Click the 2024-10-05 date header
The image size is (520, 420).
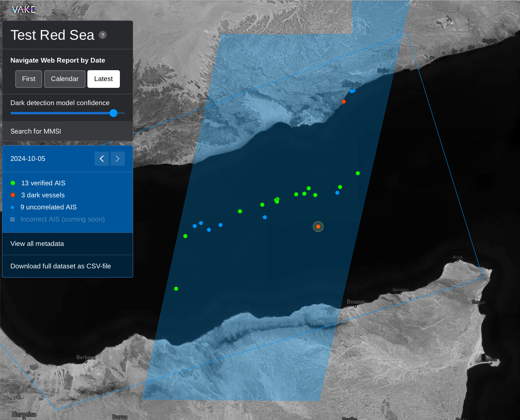[x=28, y=159]
